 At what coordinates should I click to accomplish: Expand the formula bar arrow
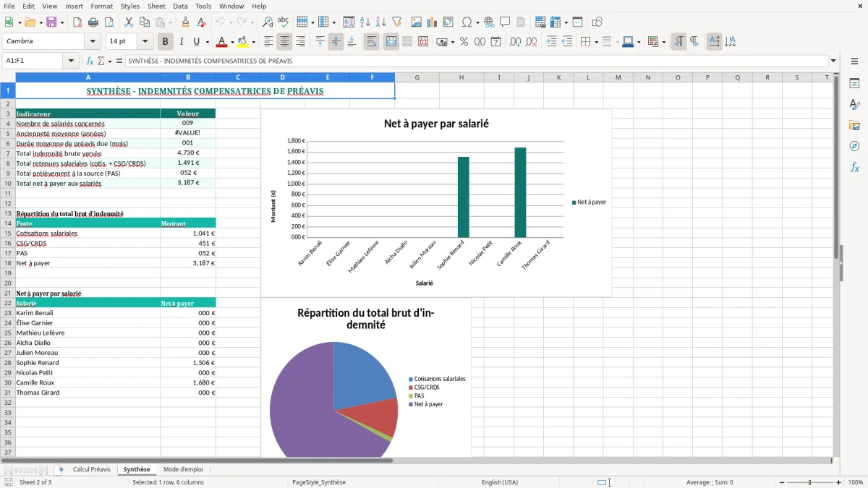[833, 61]
